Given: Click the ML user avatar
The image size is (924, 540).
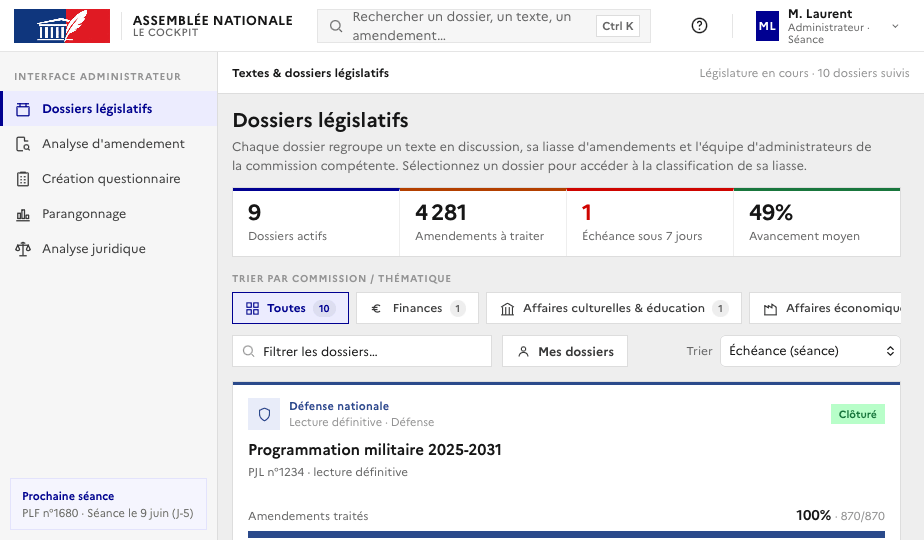Looking at the screenshot, I should click(767, 26).
